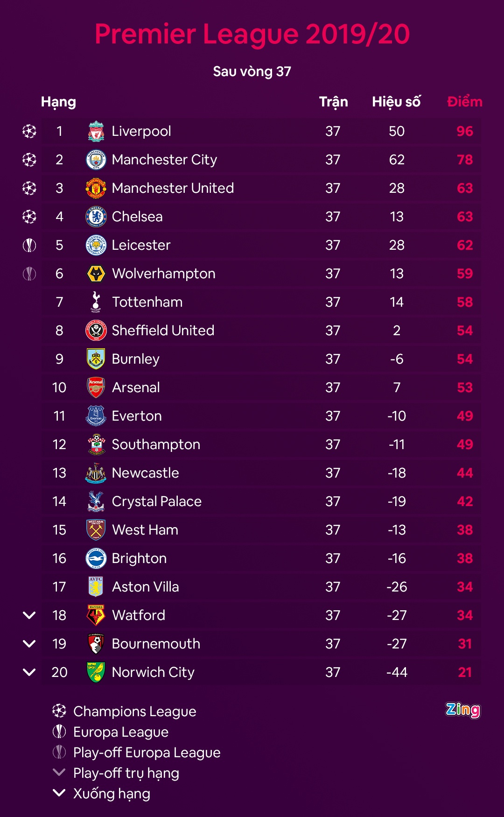Click the Manchester City club badge
Viewport: 504px width, 817px height.
coord(96,160)
